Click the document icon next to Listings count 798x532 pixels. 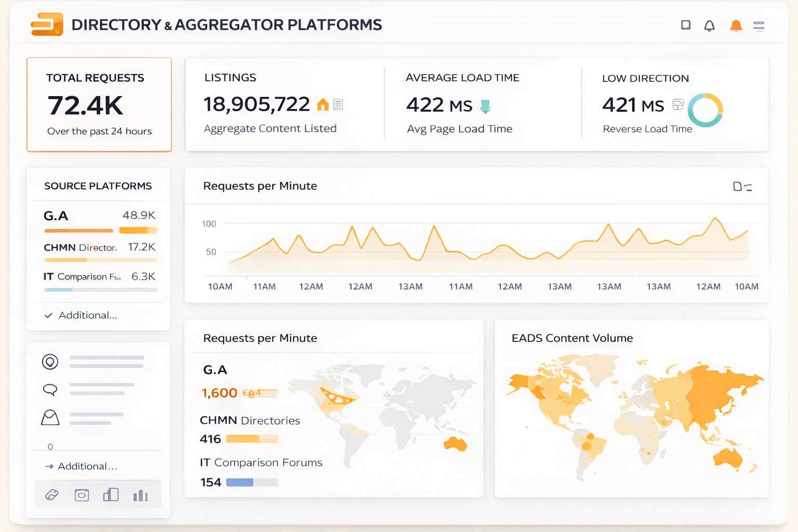click(x=338, y=105)
